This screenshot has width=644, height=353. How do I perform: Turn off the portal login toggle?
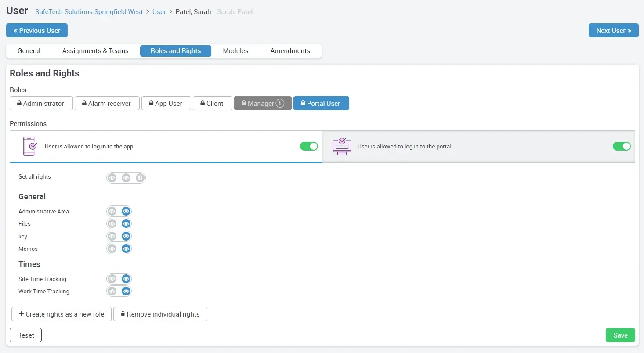[x=622, y=146]
